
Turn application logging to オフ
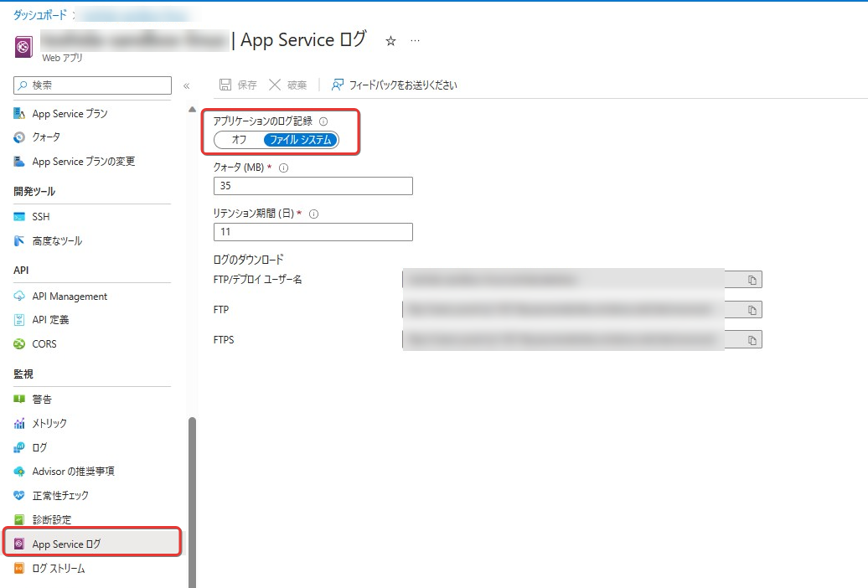click(x=239, y=140)
